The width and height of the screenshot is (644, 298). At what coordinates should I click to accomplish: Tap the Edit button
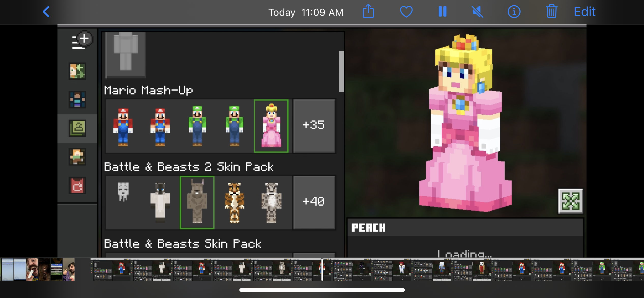(x=584, y=12)
